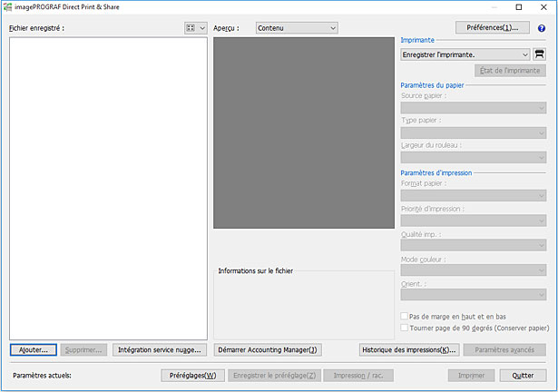Enable 'Pas de marge en haut et en bas'
The image size is (558, 392).
(405, 316)
